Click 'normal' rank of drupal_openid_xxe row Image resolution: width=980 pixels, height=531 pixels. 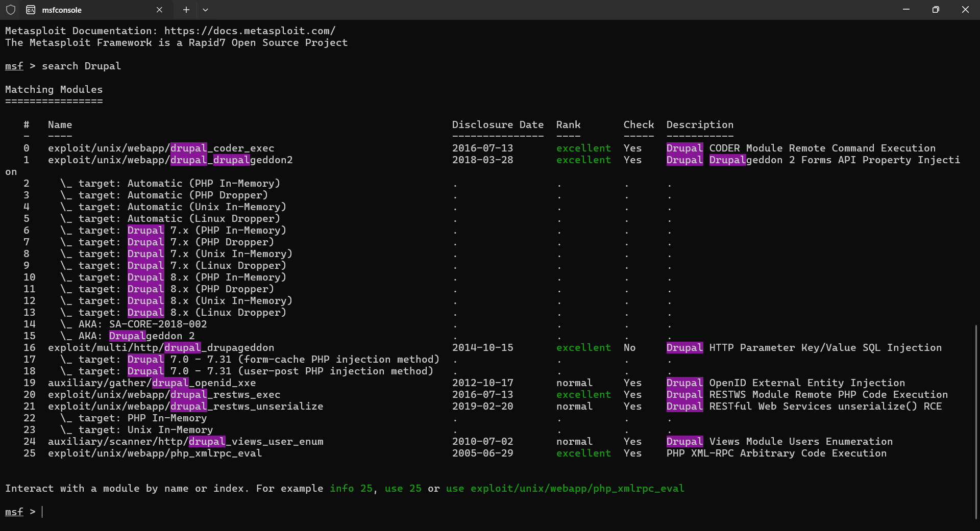(575, 383)
